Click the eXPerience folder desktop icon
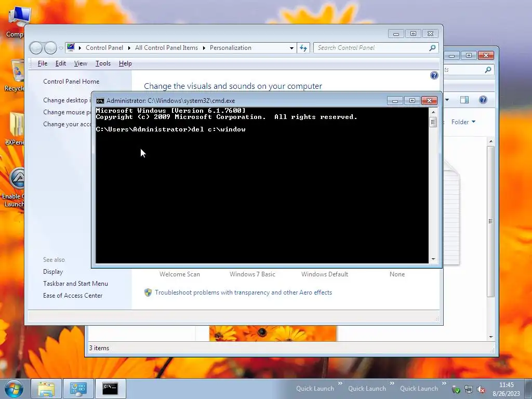Image resolution: width=532 pixels, height=399 pixels. coord(15,129)
